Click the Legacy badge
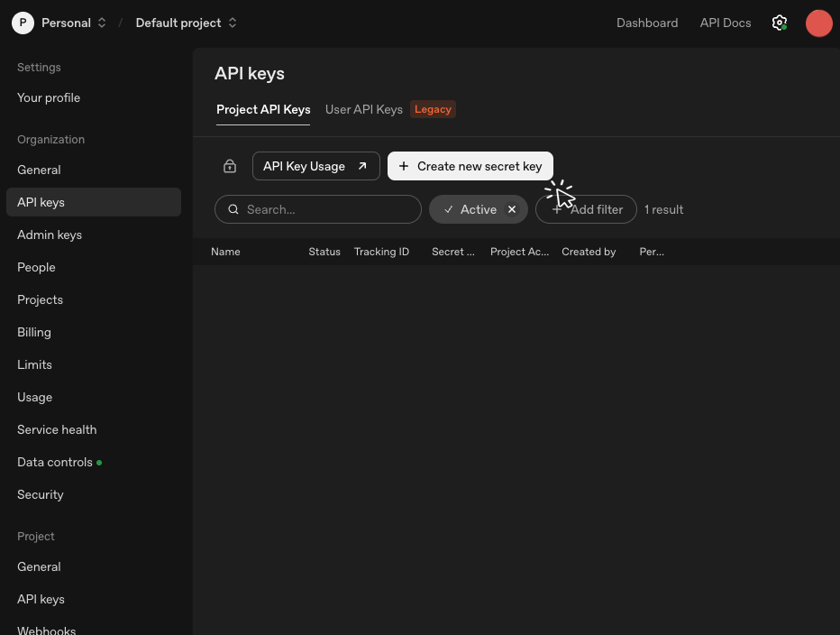This screenshot has height=635, width=840. point(433,109)
